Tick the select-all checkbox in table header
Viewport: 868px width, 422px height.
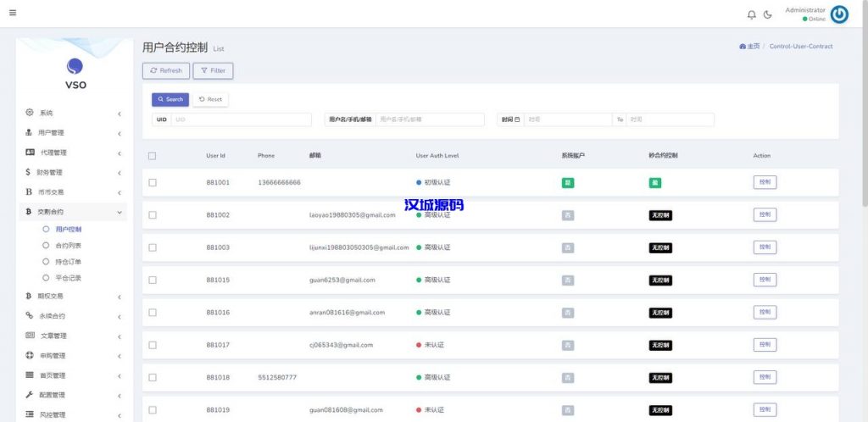click(152, 156)
